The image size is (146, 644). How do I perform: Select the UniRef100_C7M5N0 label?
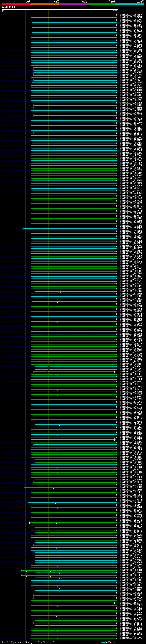click(131, 239)
